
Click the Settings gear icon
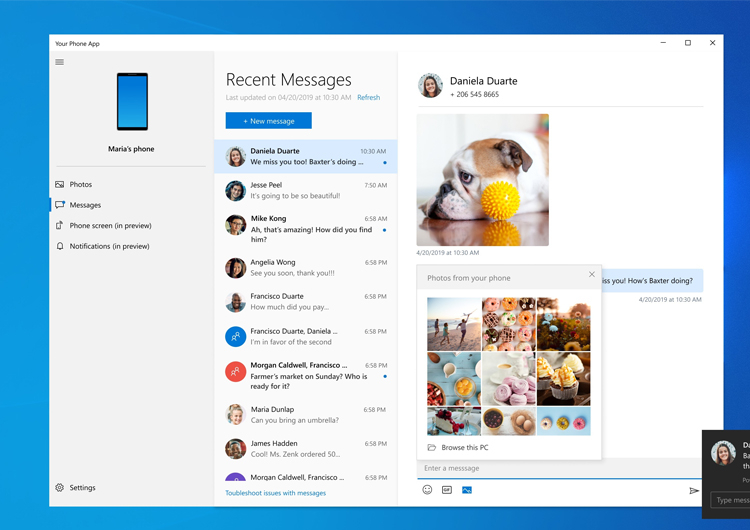[x=60, y=488]
